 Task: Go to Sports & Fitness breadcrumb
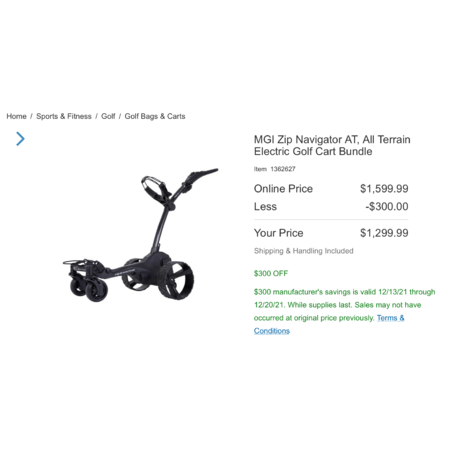(64, 116)
